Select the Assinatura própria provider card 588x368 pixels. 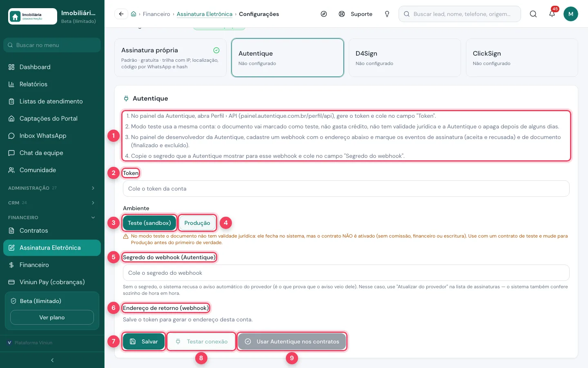click(x=170, y=58)
